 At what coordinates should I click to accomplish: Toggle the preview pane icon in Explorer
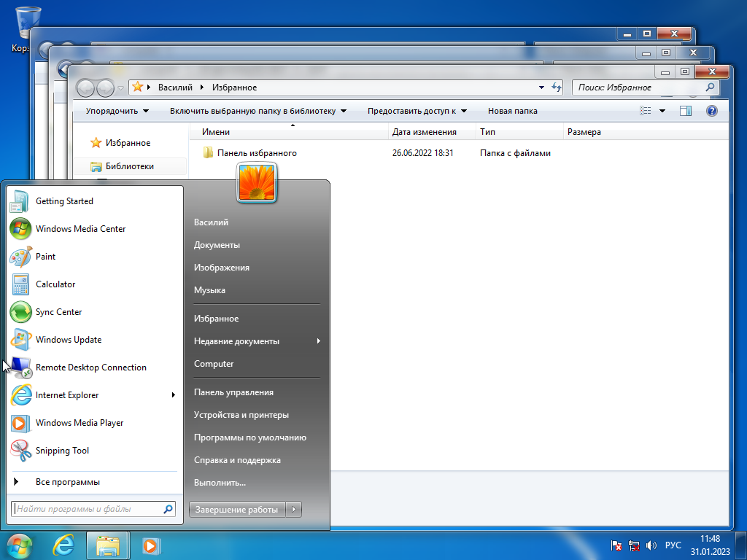(686, 111)
